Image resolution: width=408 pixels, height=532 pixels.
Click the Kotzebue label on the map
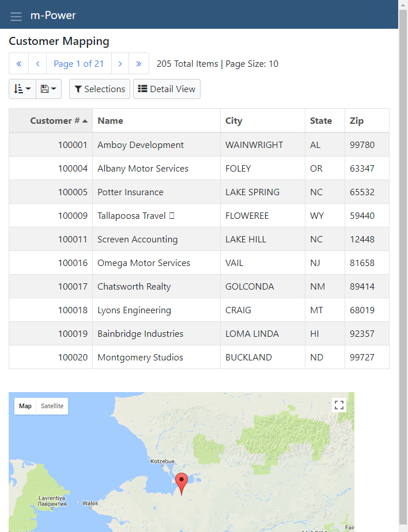pos(163,461)
